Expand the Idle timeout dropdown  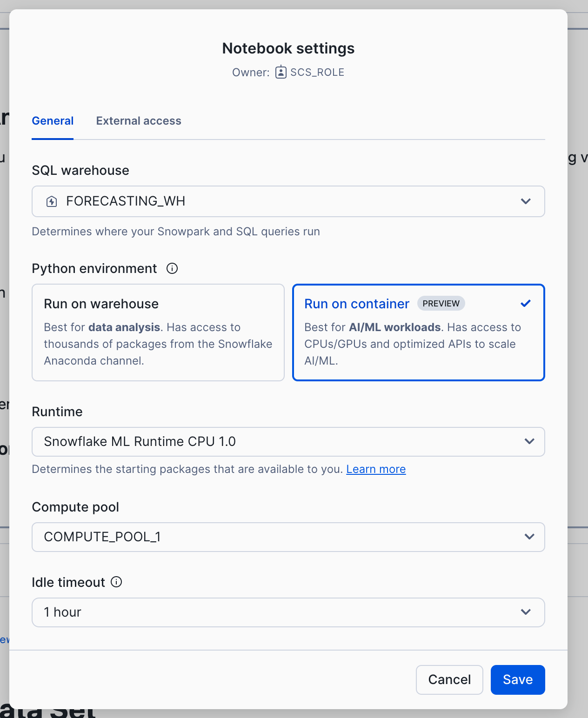pyautogui.click(x=288, y=612)
